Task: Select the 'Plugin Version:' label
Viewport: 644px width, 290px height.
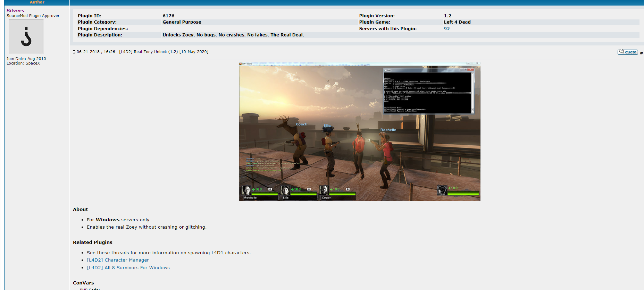Action: pyautogui.click(x=377, y=16)
